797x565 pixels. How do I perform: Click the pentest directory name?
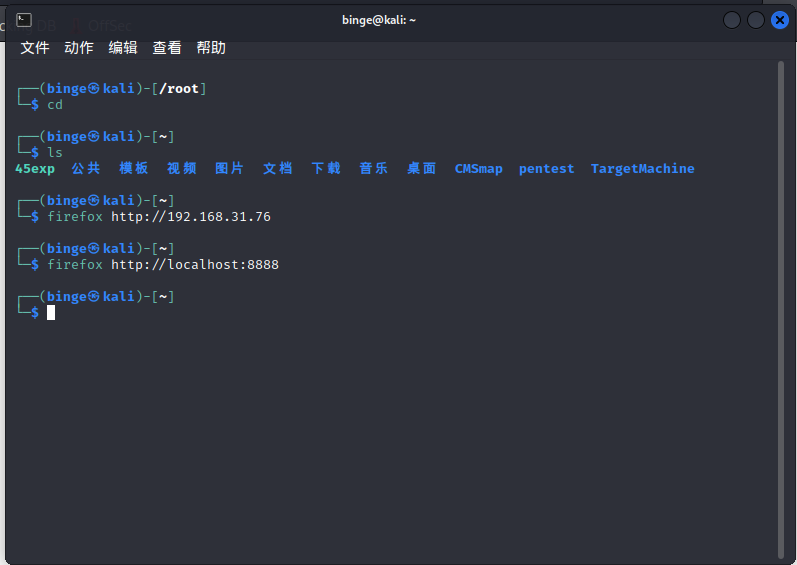(x=546, y=169)
